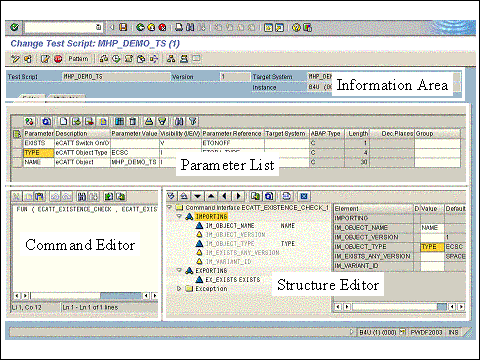Image resolution: width=480 pixels, height=360 pixels.
Task: Click the right arrow icon in Structure Editor toolbar
Action: [x=238, y=196]
